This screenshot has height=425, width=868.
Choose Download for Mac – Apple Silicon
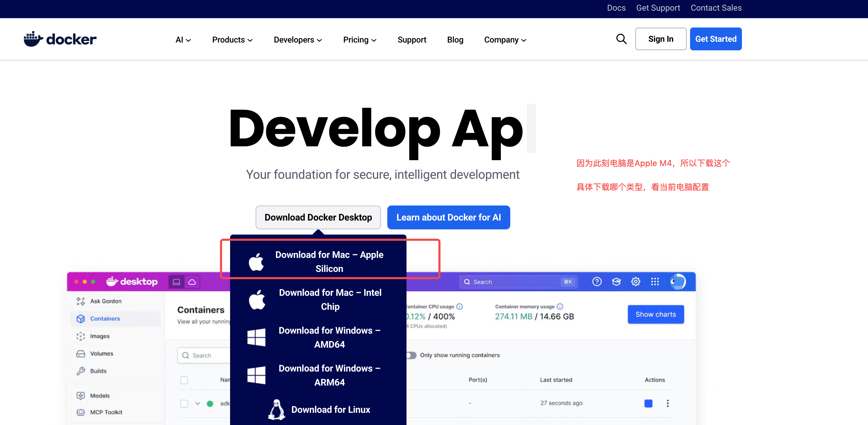pos(318,262)
